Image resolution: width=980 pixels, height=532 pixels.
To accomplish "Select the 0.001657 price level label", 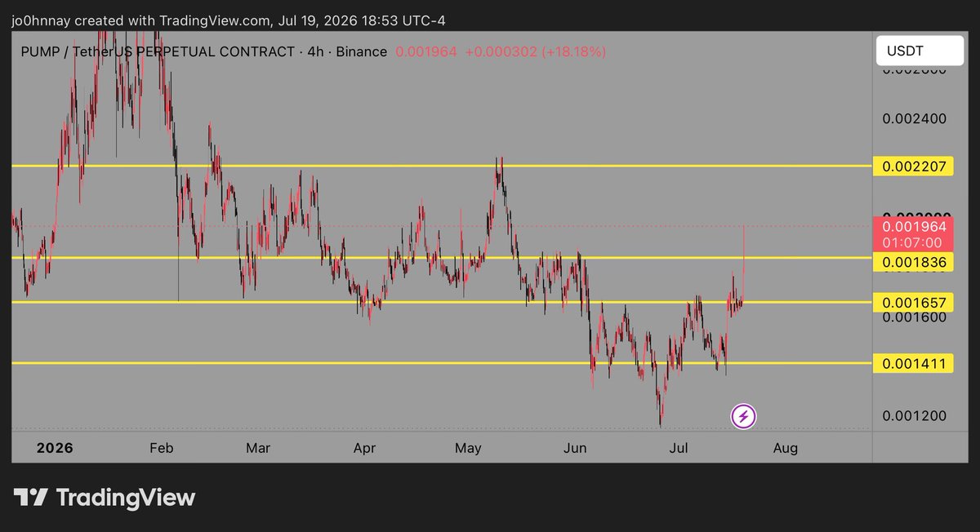I will click(914, 302).
